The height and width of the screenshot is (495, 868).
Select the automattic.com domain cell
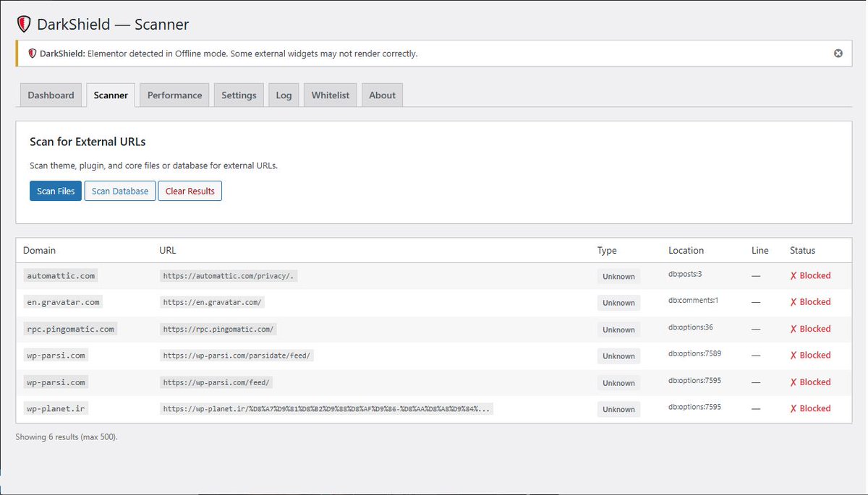pyautogui.click(x=60, y=275)
